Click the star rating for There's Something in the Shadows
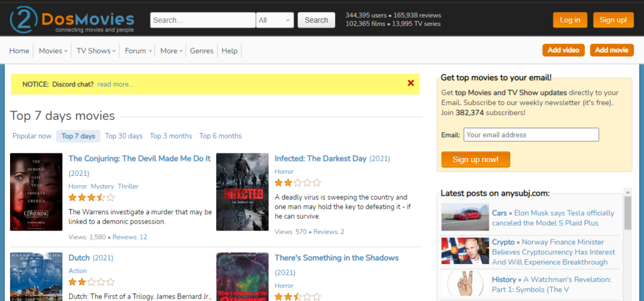The width and height of the screenshot is (644, 301). (297, 297)
